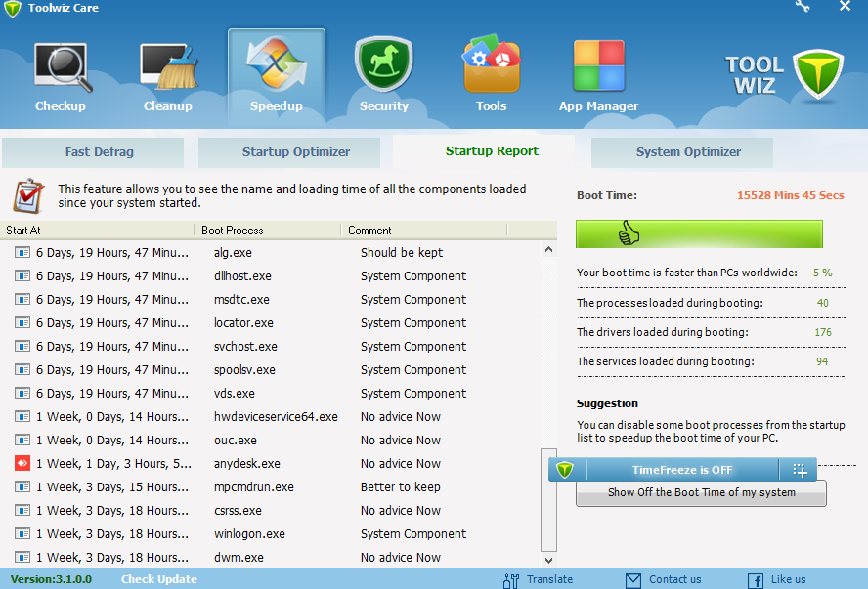
Task: Sort by the Boot Process column header
Action: pos(268,231)
